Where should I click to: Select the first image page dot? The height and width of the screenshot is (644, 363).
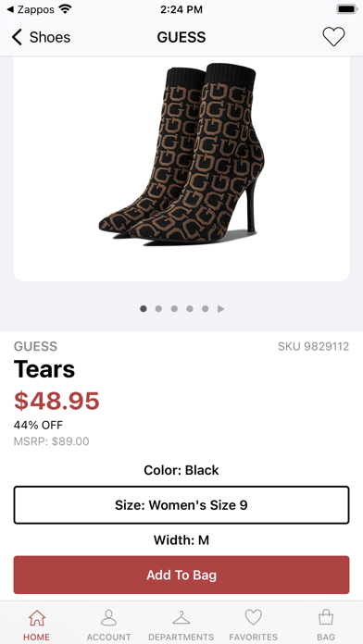click(143, 309)
